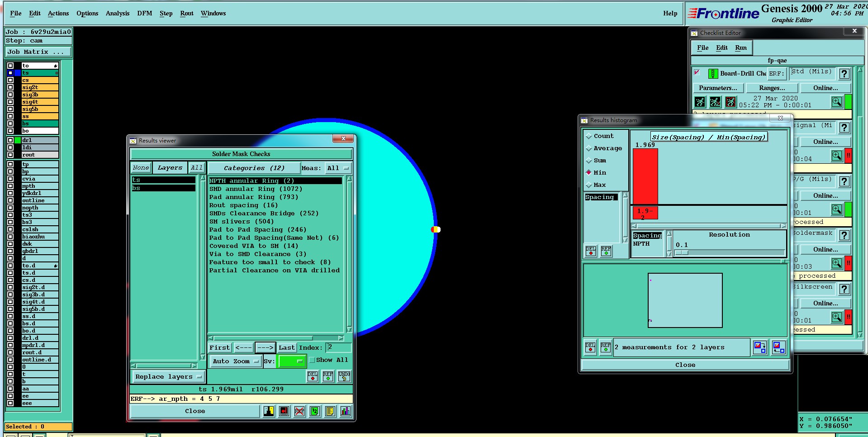This screenshot has width=868, height=437.
Task: Select the Count radio option
Action: (x=589, y=136)
